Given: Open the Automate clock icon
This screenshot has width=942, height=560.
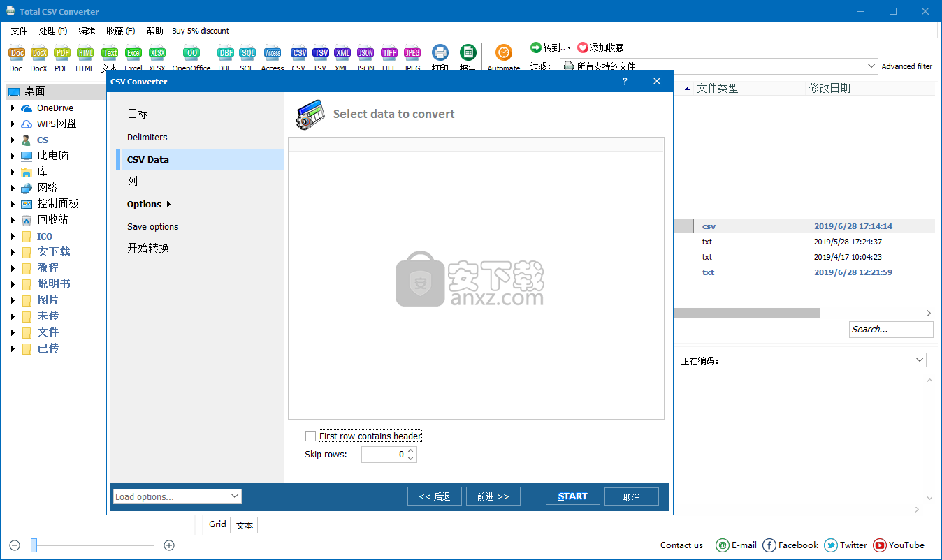Looking at the screenshot, I should (504, 53).
